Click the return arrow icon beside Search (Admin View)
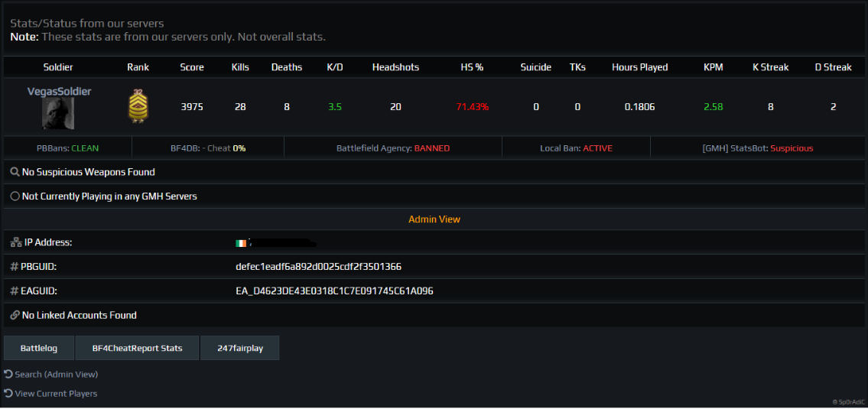 pyautogui.click(x=8, y=374)
